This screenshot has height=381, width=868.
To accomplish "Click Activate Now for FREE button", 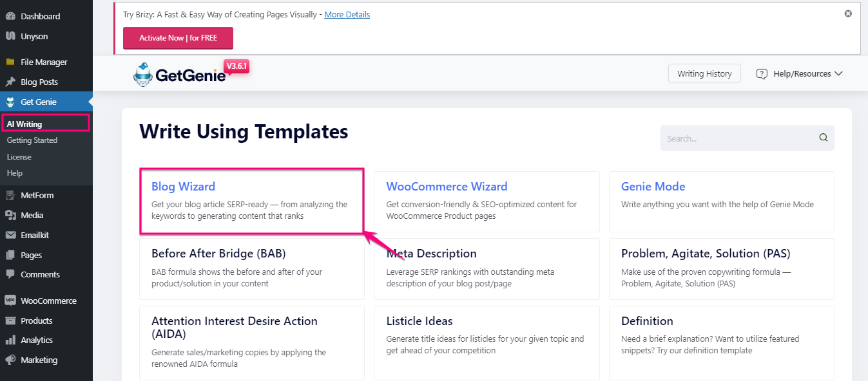I will tap(178, 38).
